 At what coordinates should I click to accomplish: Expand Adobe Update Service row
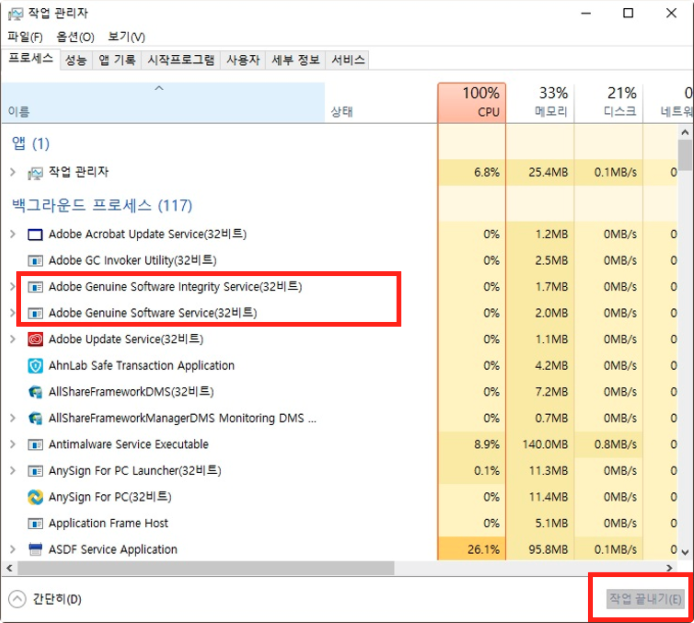pyautogui.click(x=13, y=339)
